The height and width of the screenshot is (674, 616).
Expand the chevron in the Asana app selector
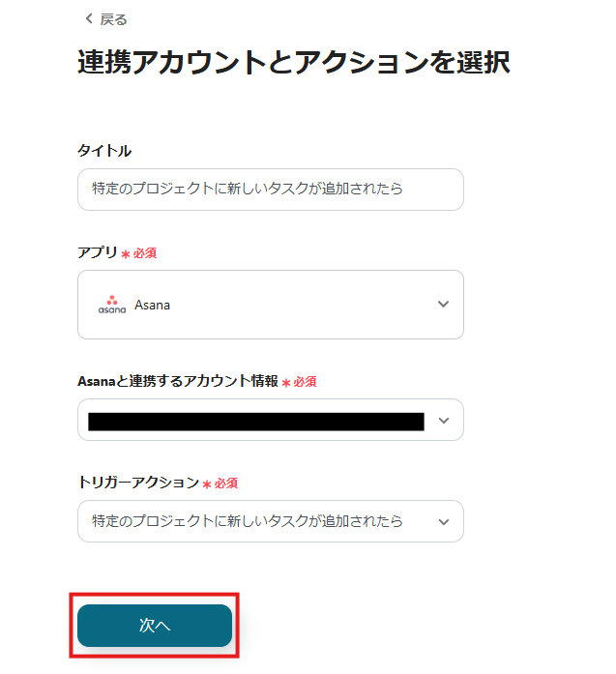(x=443, y=305)
